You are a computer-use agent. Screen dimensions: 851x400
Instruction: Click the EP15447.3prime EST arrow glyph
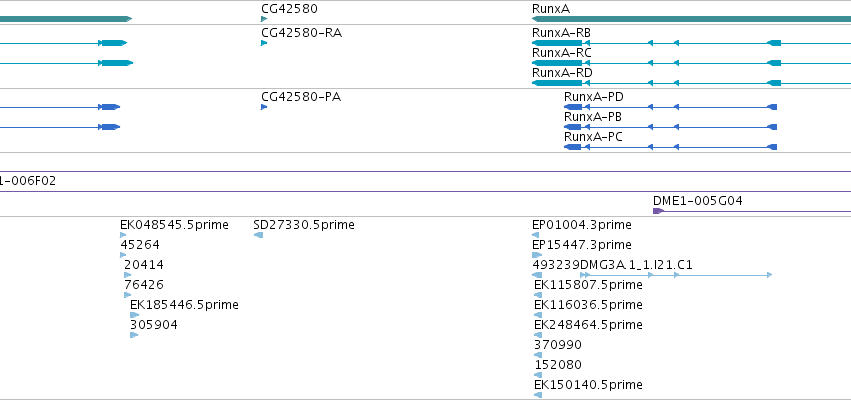(537, 255)
